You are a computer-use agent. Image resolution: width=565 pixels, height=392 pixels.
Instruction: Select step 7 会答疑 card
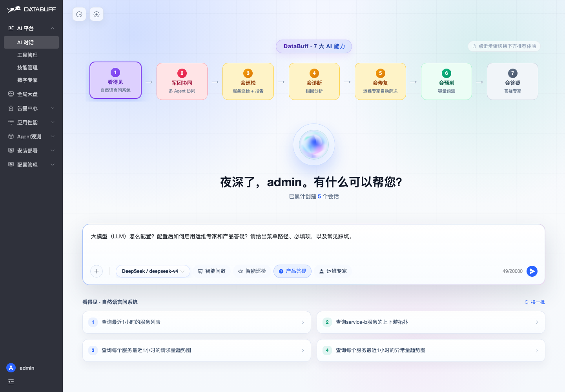pyautogui.click(x=512, y=82)
